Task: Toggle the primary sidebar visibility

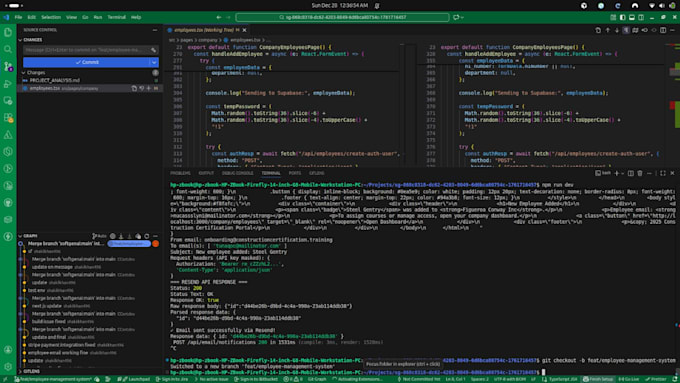Action: tap(623, 17)
